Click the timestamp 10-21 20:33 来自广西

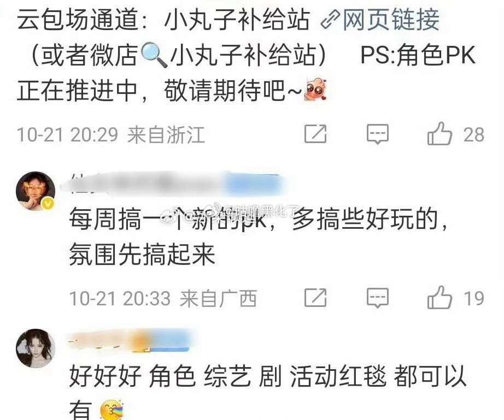pyautogui.click(x=163, y=298)
